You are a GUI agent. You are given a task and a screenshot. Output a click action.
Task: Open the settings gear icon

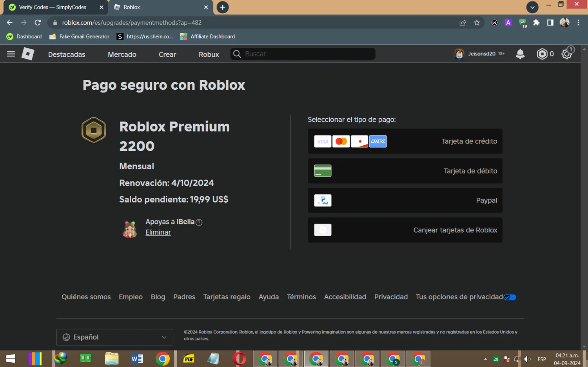pos(567,54)
